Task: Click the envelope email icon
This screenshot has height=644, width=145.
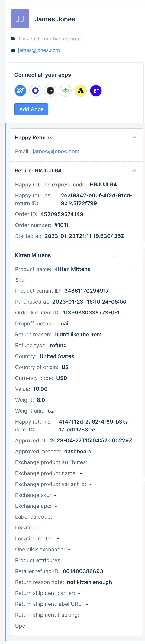Action: pos(13,50)
